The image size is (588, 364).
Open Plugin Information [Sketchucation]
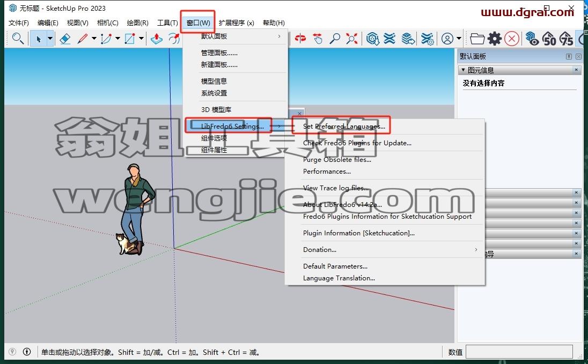(x=358, y=233)
